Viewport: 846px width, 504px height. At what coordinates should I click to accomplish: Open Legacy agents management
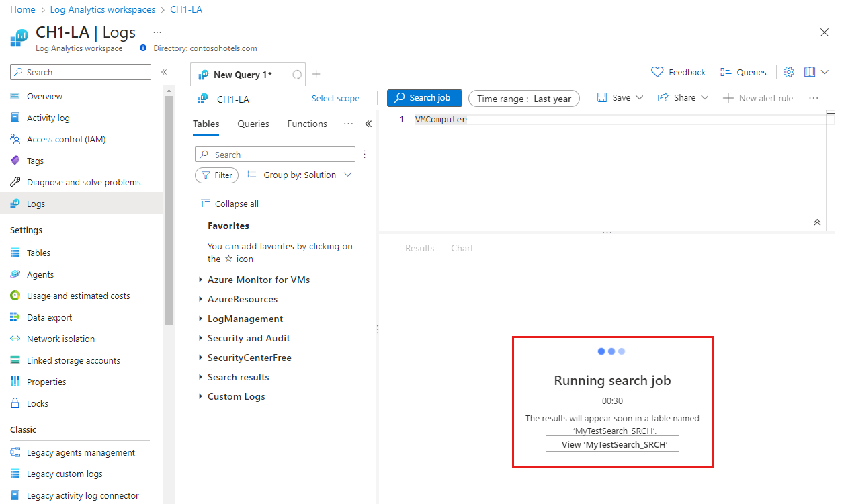(81, 452)
